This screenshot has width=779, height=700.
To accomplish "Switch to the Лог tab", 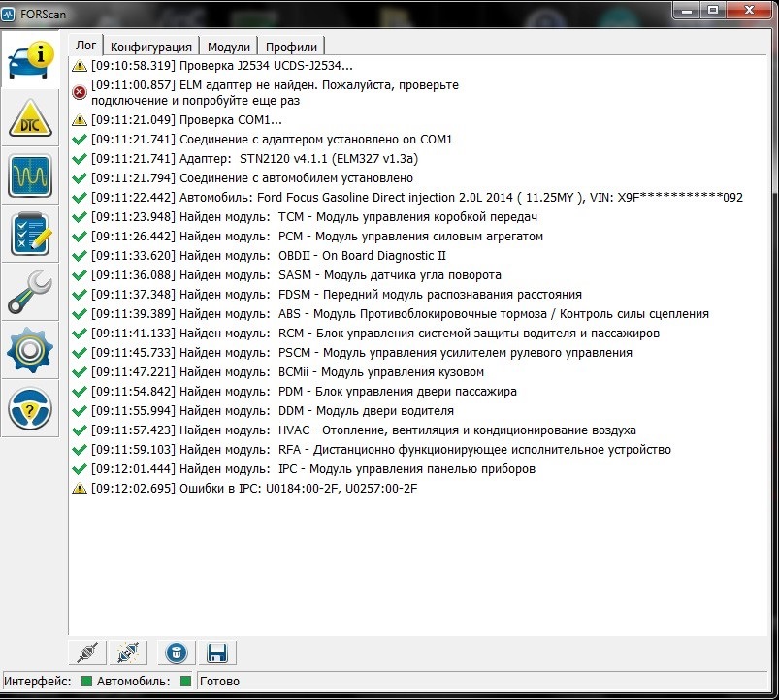I will pos(85,46).
